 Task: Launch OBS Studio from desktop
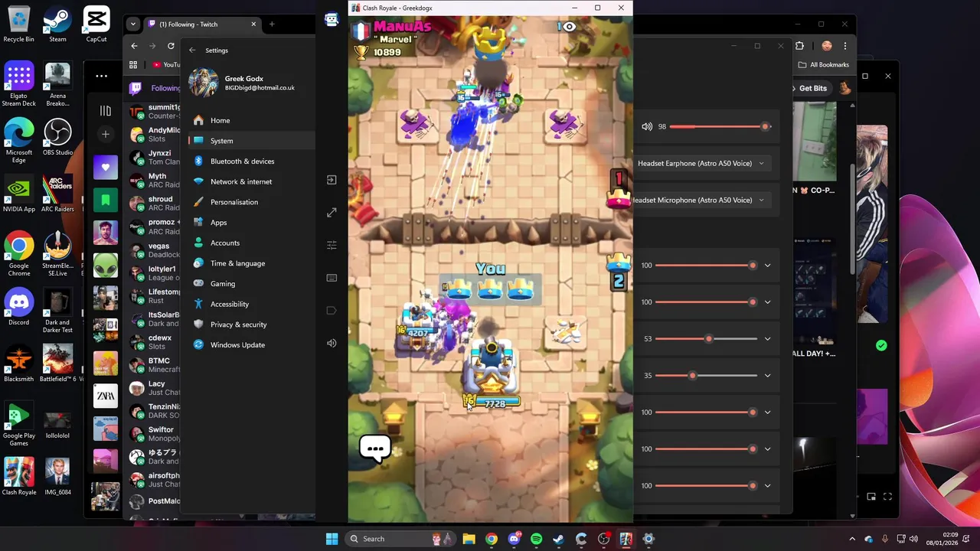tap(57, 138)
